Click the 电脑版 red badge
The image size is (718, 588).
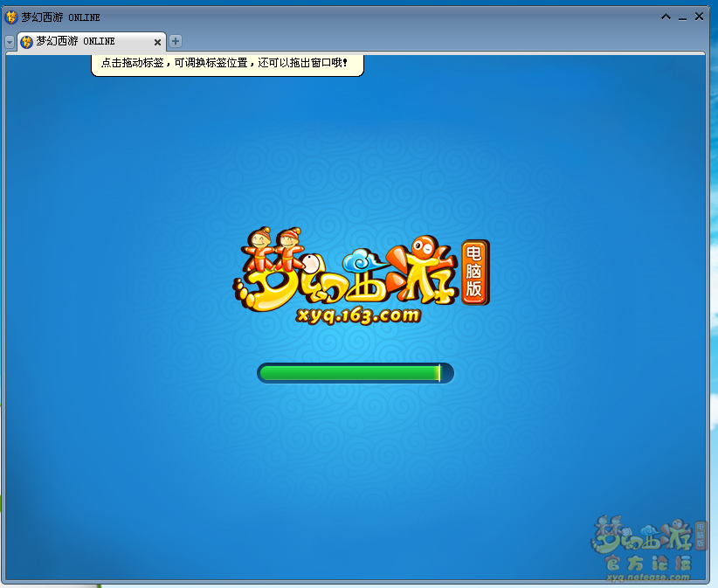click(x=475, y=272)
